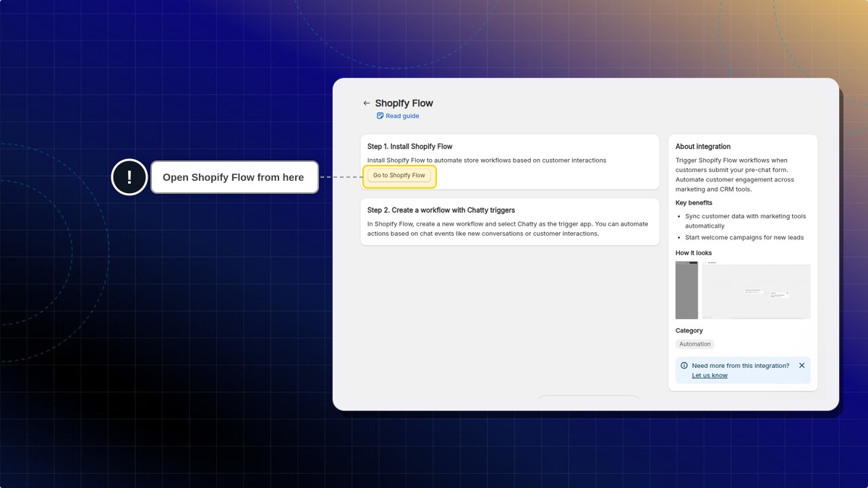868x488 pixels.
Task: Dismiss the 'Need more from this integration?' banner
Action: [x=801, y=366]
